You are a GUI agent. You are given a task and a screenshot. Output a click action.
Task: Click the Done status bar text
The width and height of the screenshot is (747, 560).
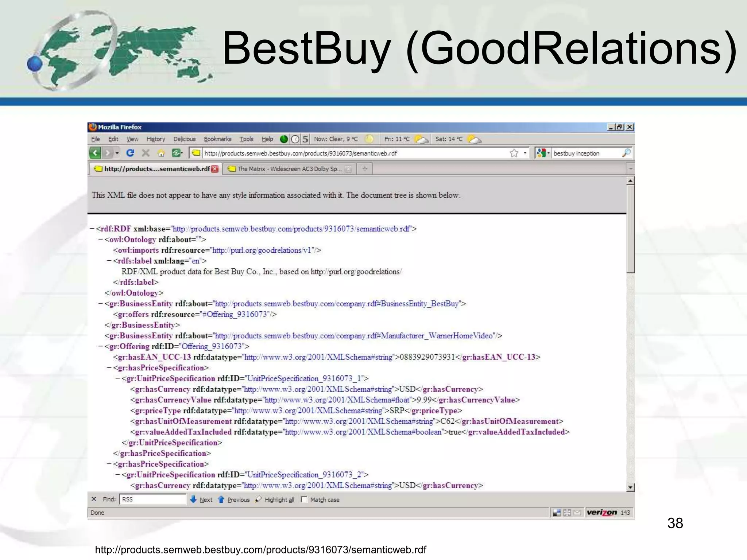pos(97,513)
